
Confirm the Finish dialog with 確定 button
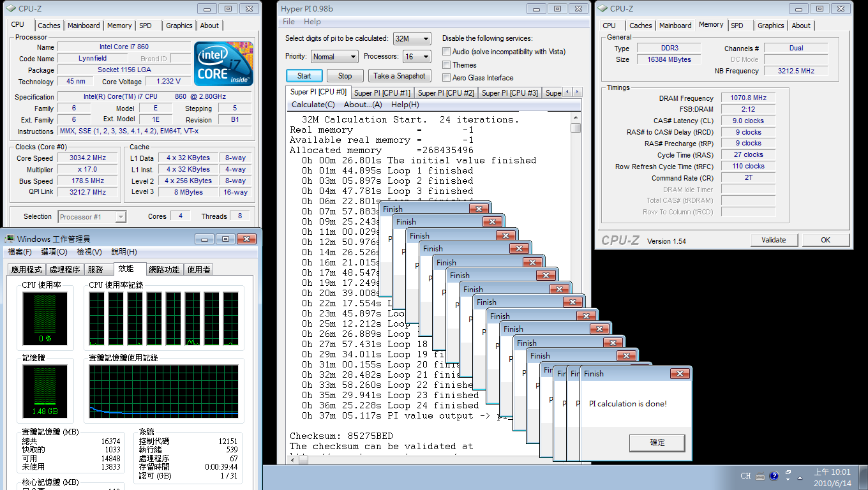coord(657,443)
